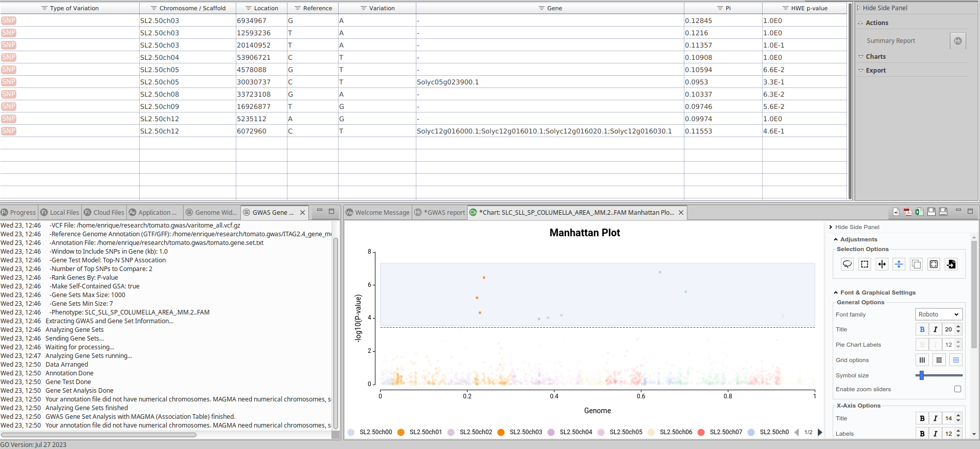Click the Summary Report icon button
This screenshot has width=980, height=449.
(x=957, y=41)
